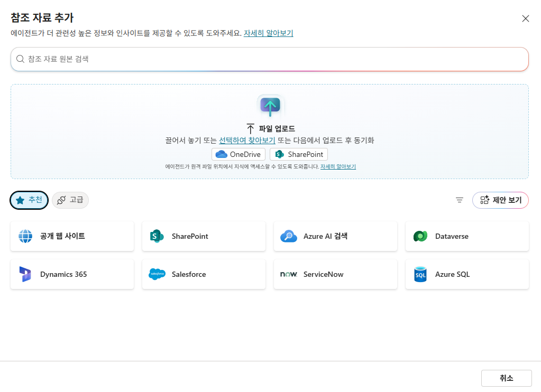541x392 pixels.
Task: Select the Dataverse source icon
Action: (420, 236)
